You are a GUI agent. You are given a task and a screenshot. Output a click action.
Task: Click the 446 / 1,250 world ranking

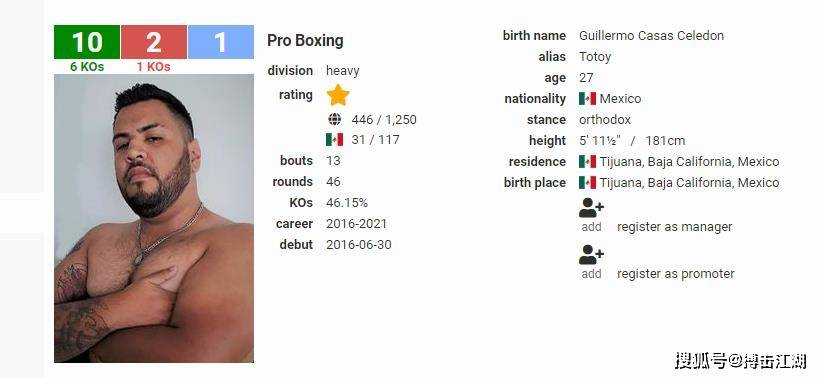pyautogui.click(x=384, y=120)
